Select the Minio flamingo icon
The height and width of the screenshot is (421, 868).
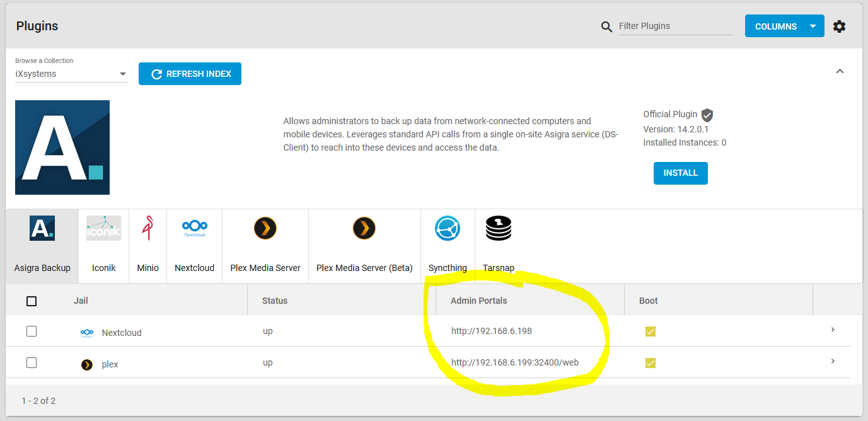tap(148, 228)
